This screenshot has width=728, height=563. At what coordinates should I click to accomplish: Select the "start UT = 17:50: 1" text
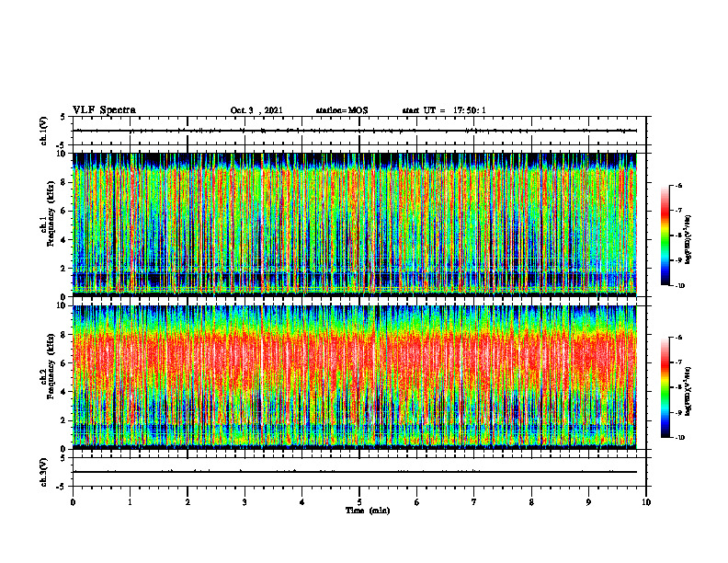pyautogui.click(x=444, y=110)
